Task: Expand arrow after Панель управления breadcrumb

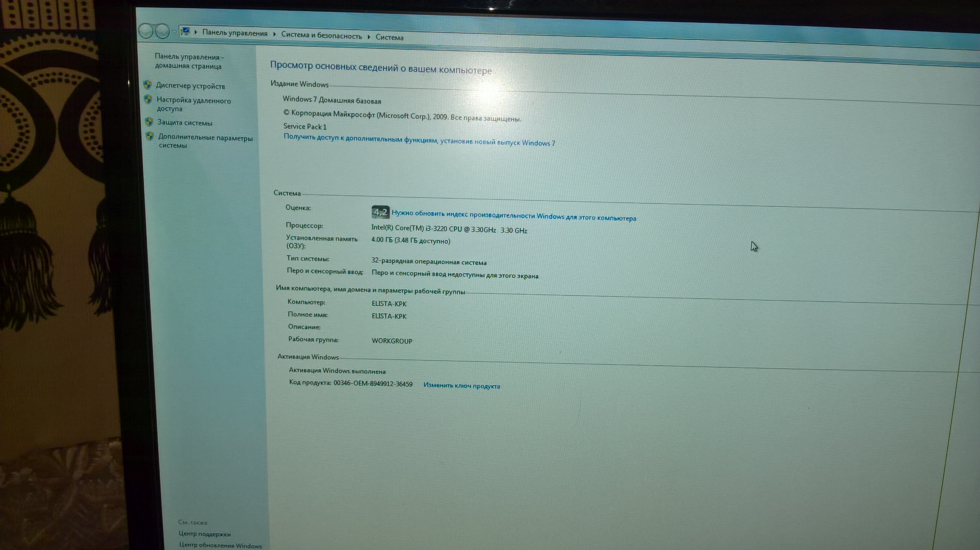Action: pyautogui.click(x=274, y=34)
